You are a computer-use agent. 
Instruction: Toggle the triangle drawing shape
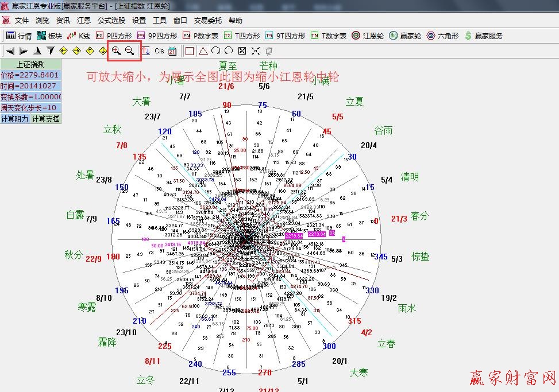203,51
